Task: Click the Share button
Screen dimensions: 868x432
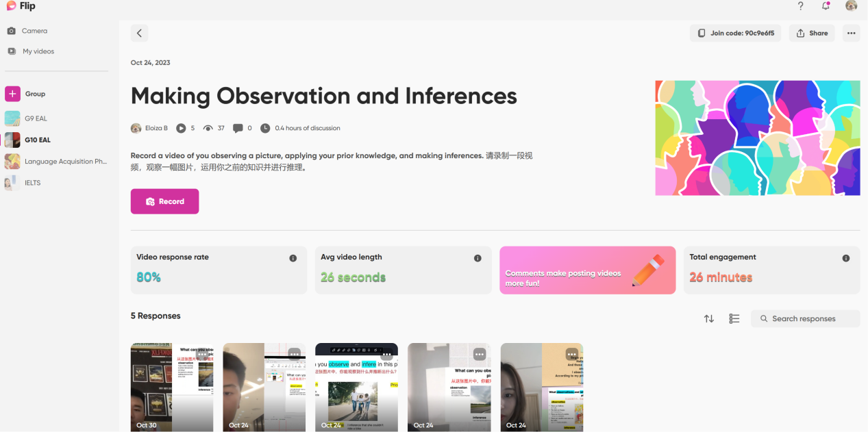Action: tap(812, 33)
